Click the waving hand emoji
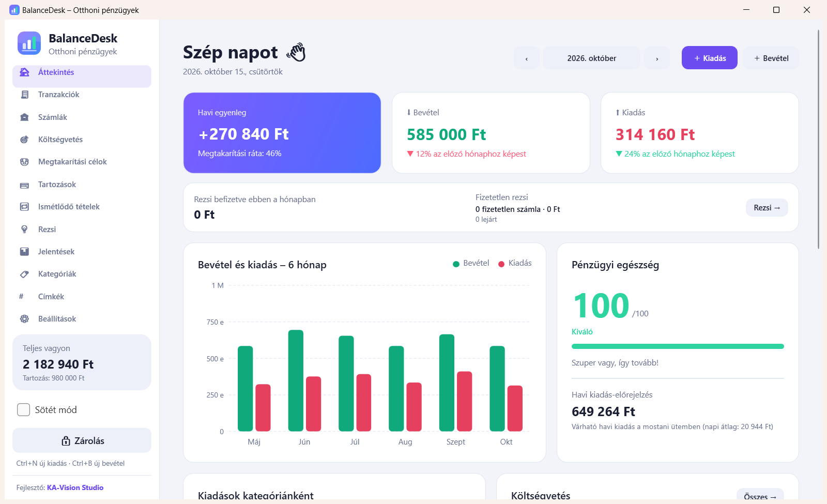 [296, 52]
